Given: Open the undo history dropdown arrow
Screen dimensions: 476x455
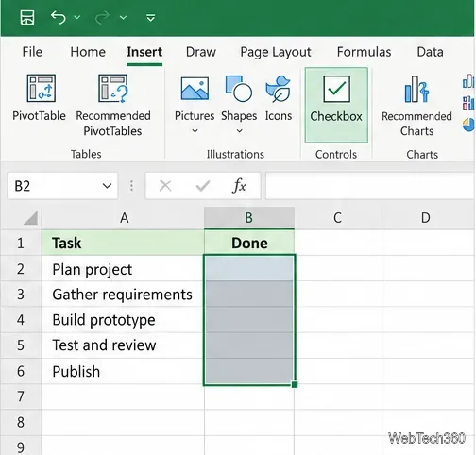Looking at the screenshot, I should point(77,17).
